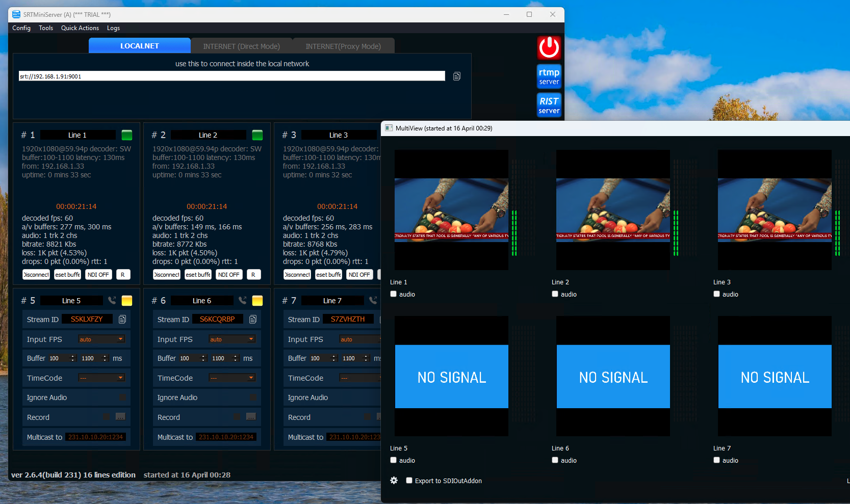Screen dimensions: 850x504
Task: Open Input FPS dropdown on Line 5
Action: tap(101, 339)
